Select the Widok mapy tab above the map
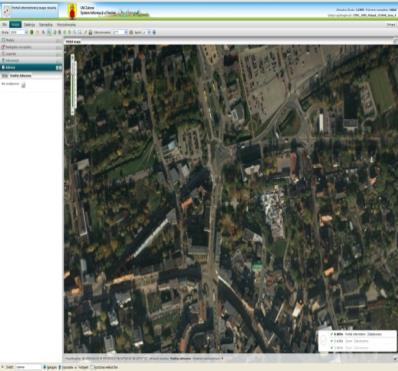Screen dimensions: 398x371 click(x=73, y=42)
